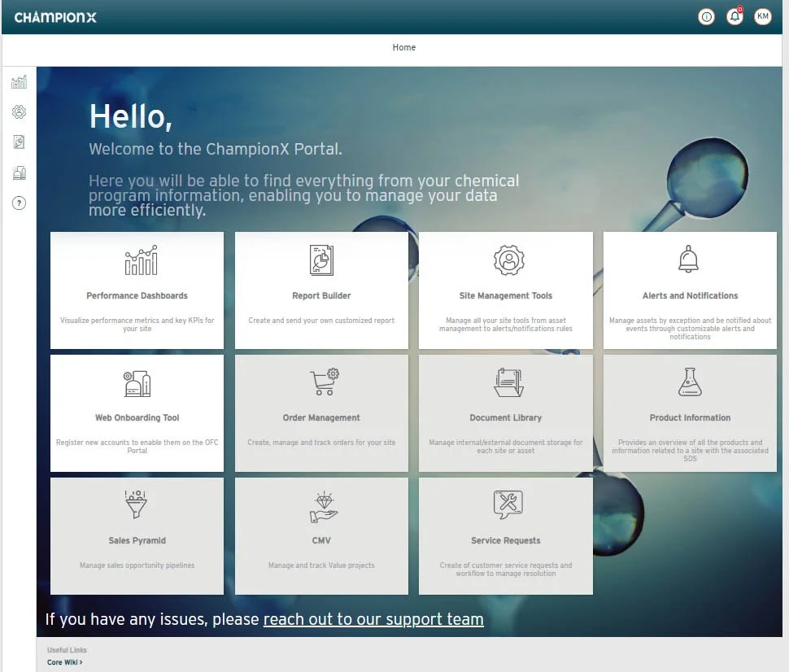This screenshot has height=672, width=789.
Task: Click the wrench icon on Service Requests card
Action: point(508,505)
